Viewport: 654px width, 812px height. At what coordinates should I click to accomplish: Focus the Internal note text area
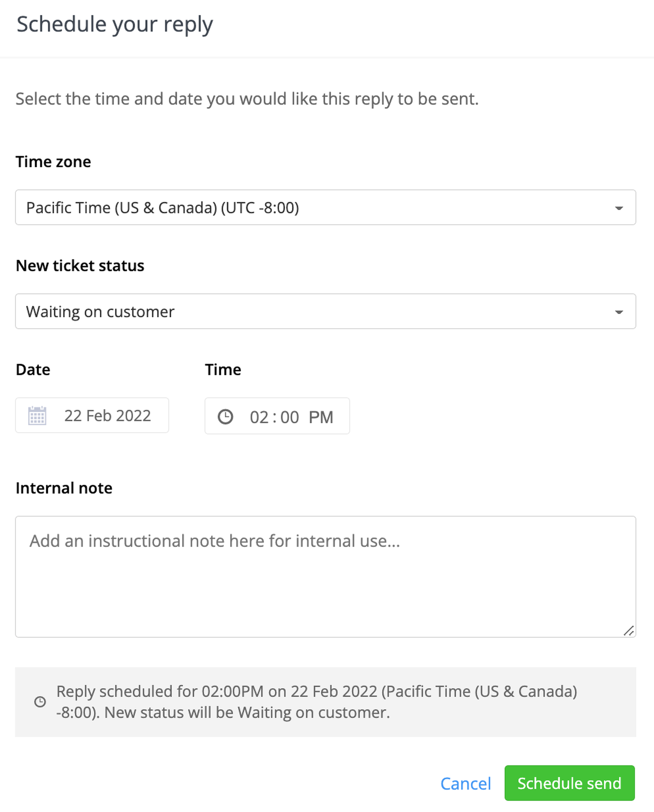click(x=325, y=576)
